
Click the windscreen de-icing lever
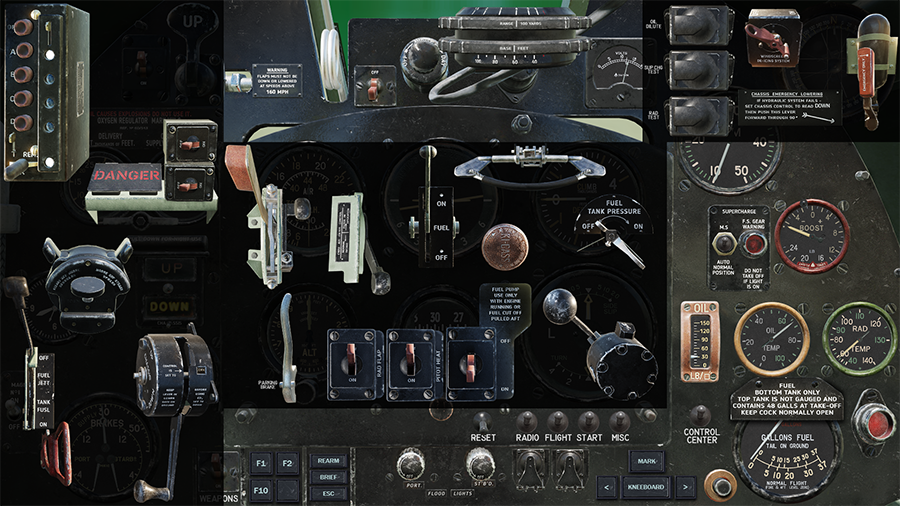pyautogui.click(x=775, y=30)
